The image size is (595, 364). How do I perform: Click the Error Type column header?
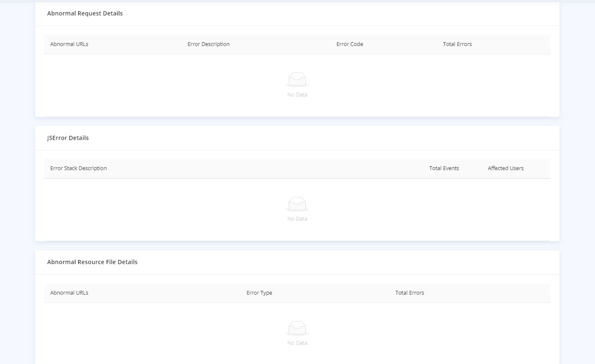tap(259, 293)
